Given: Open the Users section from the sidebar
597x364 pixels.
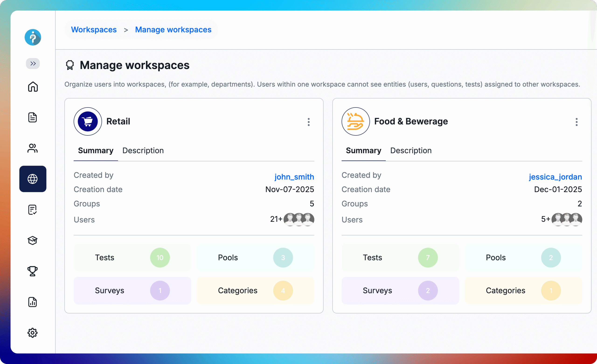Looking at the screenshot, I should coord(33,148).
